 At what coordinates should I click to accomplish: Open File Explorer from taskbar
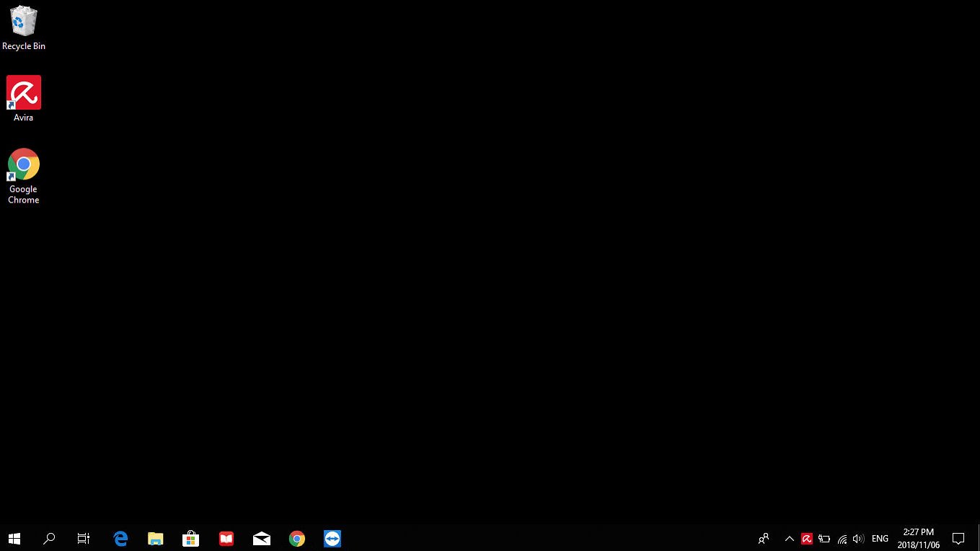155,538
